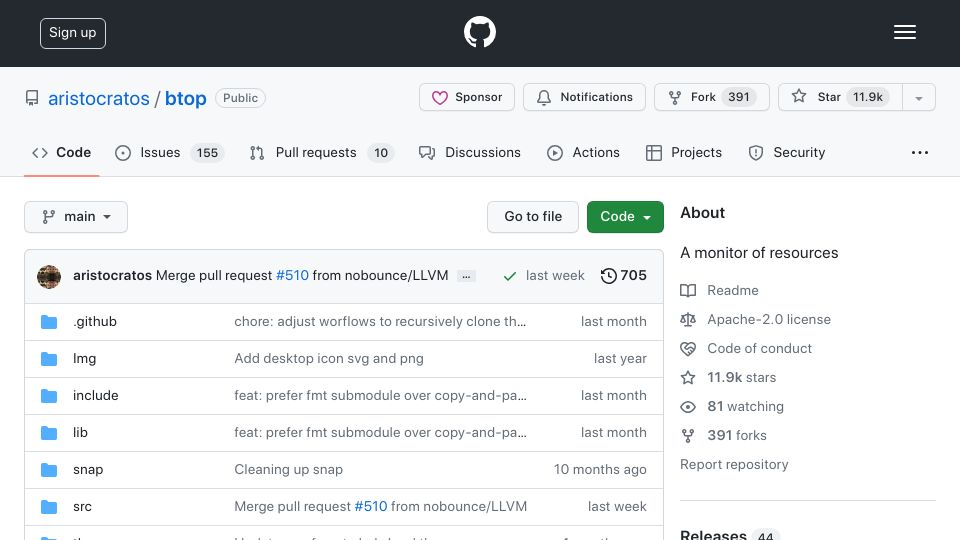The image size is (960, 540).
Task: Click 'last week' commit timestamp in header
Action: pyautogui.click(x=555, y=276)
